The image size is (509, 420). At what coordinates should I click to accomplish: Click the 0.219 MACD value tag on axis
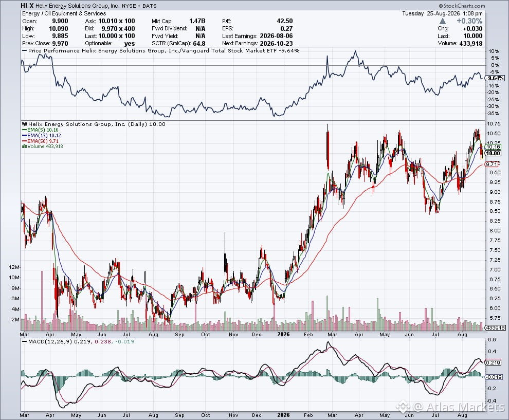[x=493, y=362]
